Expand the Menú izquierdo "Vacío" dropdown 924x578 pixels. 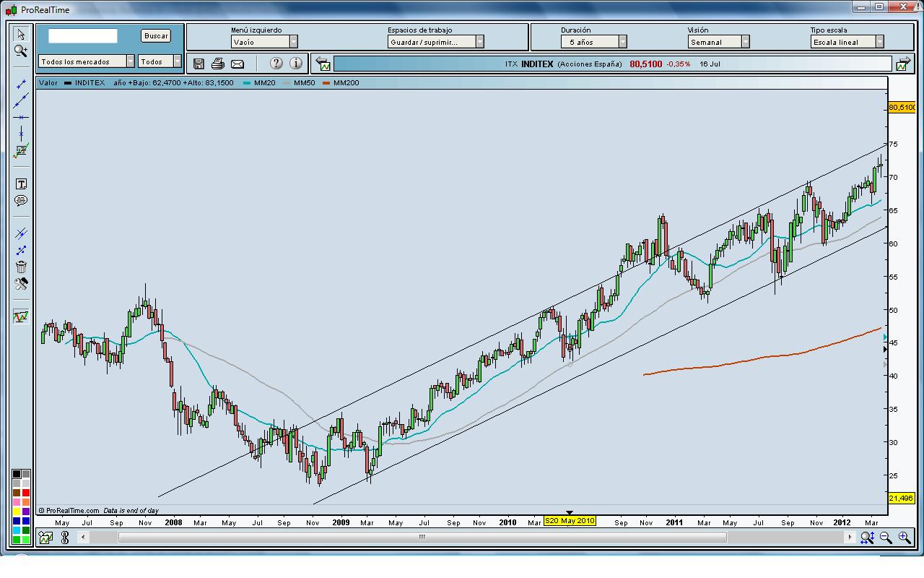coord(264,42)
